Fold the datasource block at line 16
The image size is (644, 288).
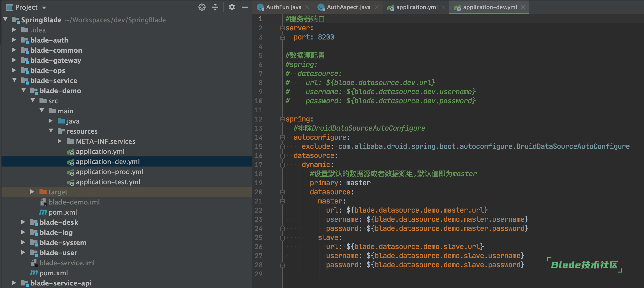(x=283, y=156)
